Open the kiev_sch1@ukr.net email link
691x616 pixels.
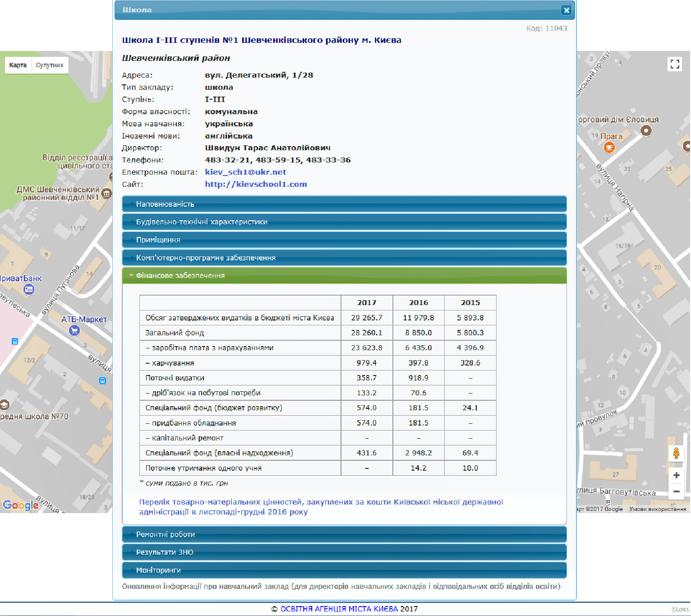245,172
